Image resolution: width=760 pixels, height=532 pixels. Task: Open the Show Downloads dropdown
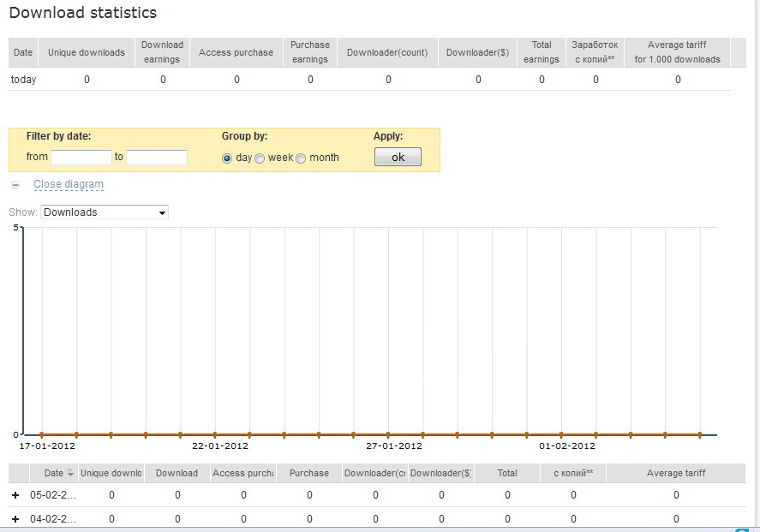coord(105,212)
